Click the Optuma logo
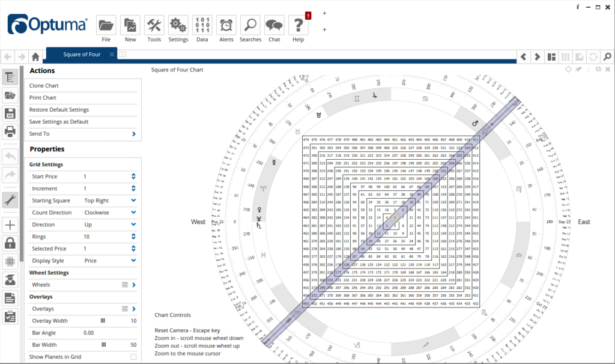Viewport: 615px width, 364px height. click(x=47, y=24)
